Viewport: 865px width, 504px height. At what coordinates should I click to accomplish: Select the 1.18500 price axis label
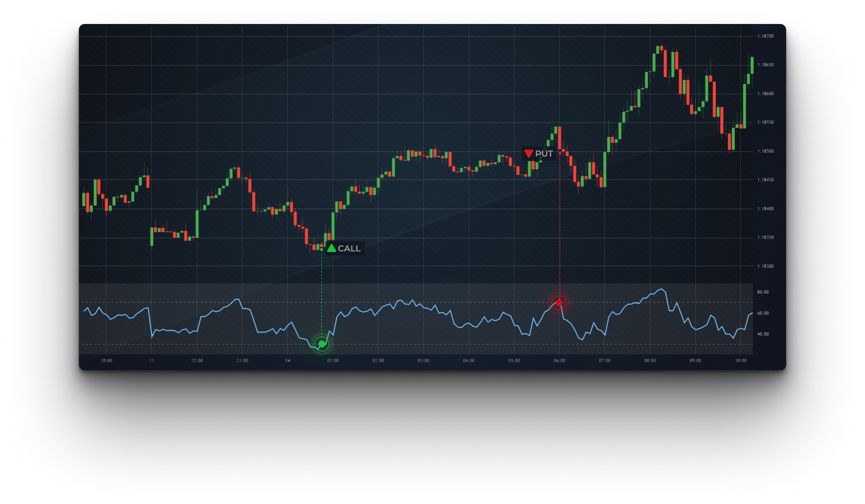point(765,151)
